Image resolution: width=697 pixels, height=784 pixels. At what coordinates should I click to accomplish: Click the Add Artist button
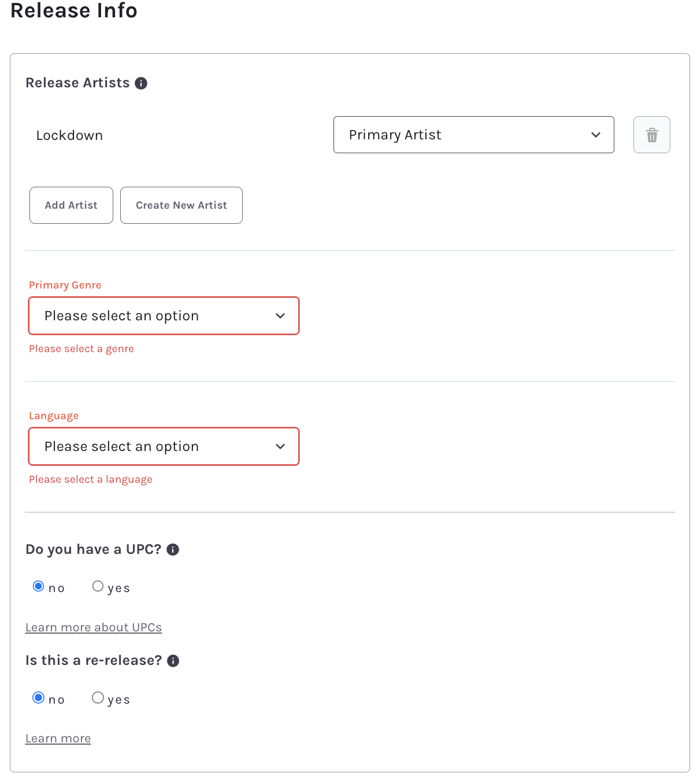(x=71, y=205)
